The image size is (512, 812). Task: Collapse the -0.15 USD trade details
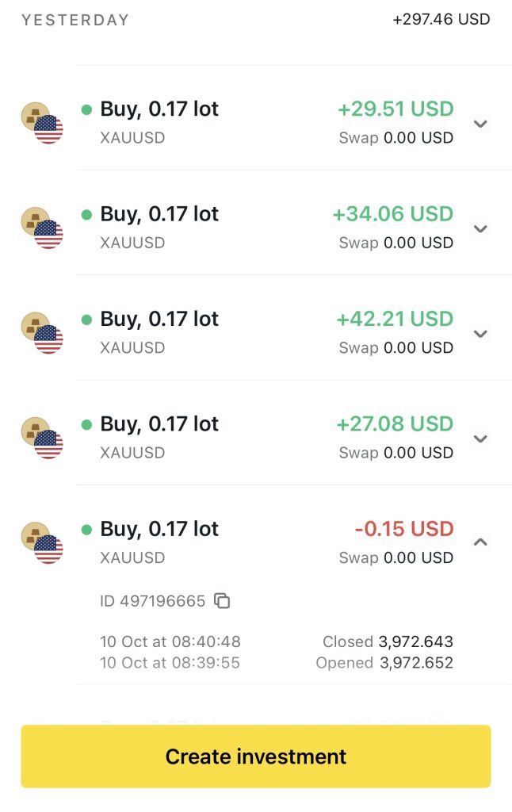[x=480, y=542]
